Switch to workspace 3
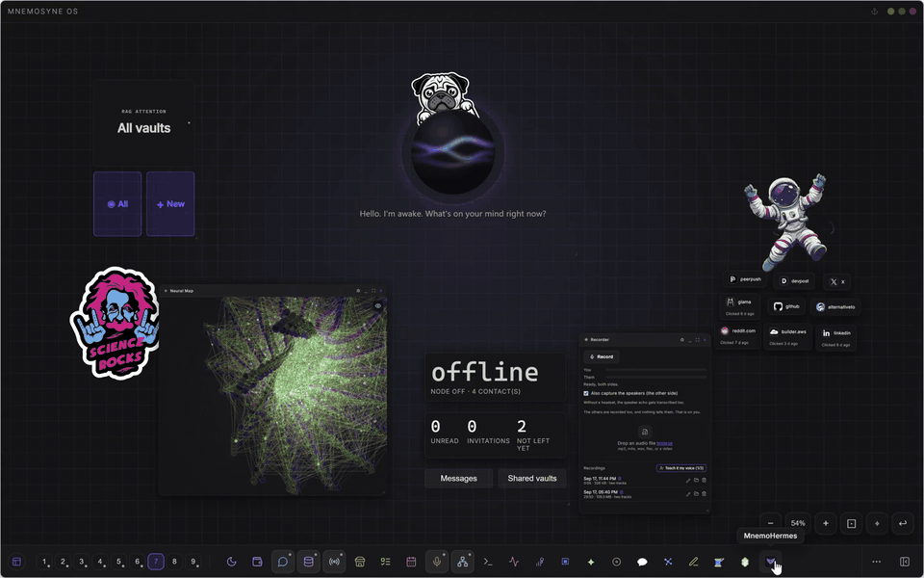This screenshot has height=578, width=924. [x=82, y=562]
